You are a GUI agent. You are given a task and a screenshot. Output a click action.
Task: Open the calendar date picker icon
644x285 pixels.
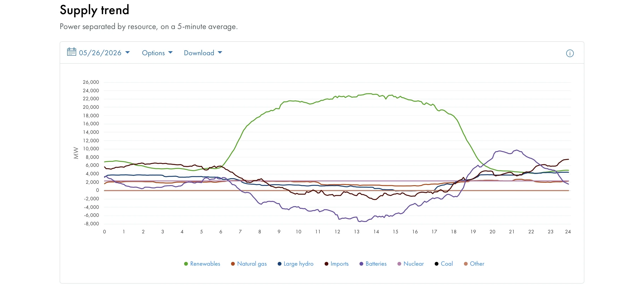(71, 52)
